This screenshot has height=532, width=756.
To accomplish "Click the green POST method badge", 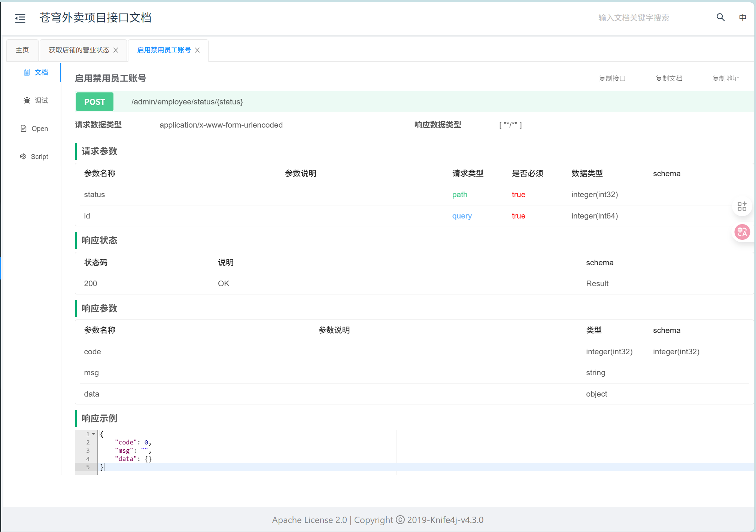I will (94, 101).
